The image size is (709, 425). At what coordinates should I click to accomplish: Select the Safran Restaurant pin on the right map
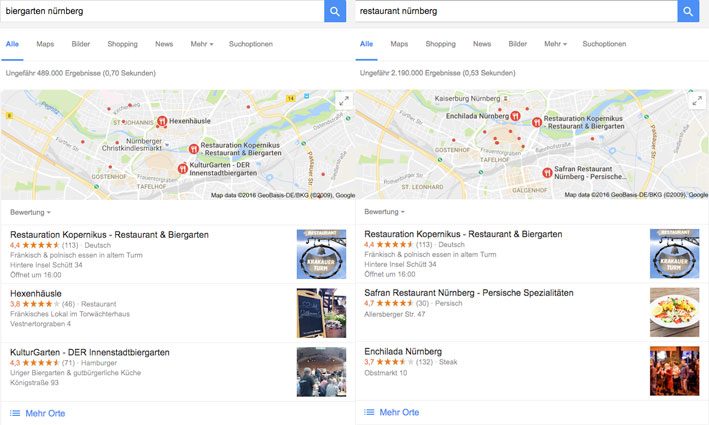coord(547,172)
